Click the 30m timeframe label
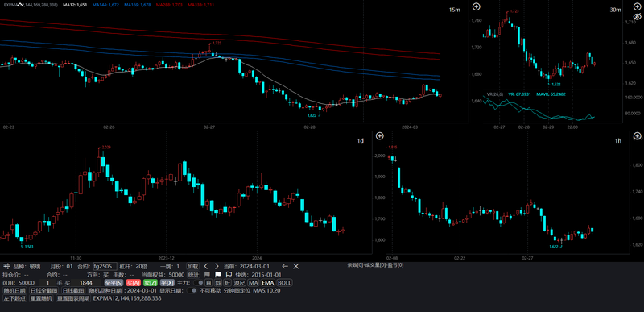Screen dimensions: 644x312 [x=615, y=10]
